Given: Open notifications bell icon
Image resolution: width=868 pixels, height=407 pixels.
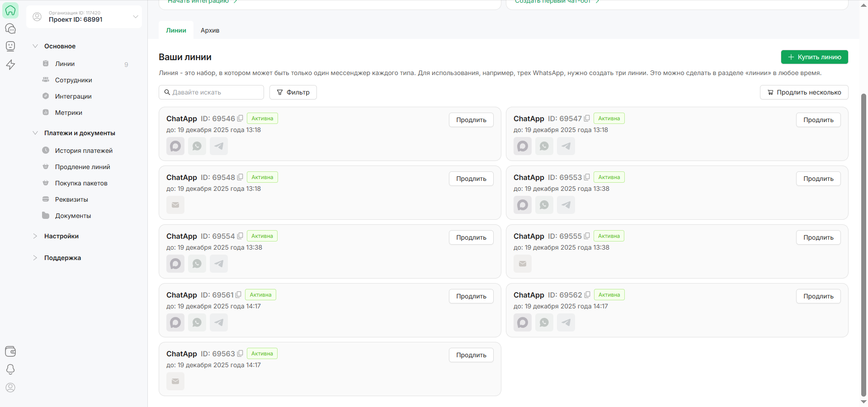Looking at the screenshot, I should click(x=10, y=369).
